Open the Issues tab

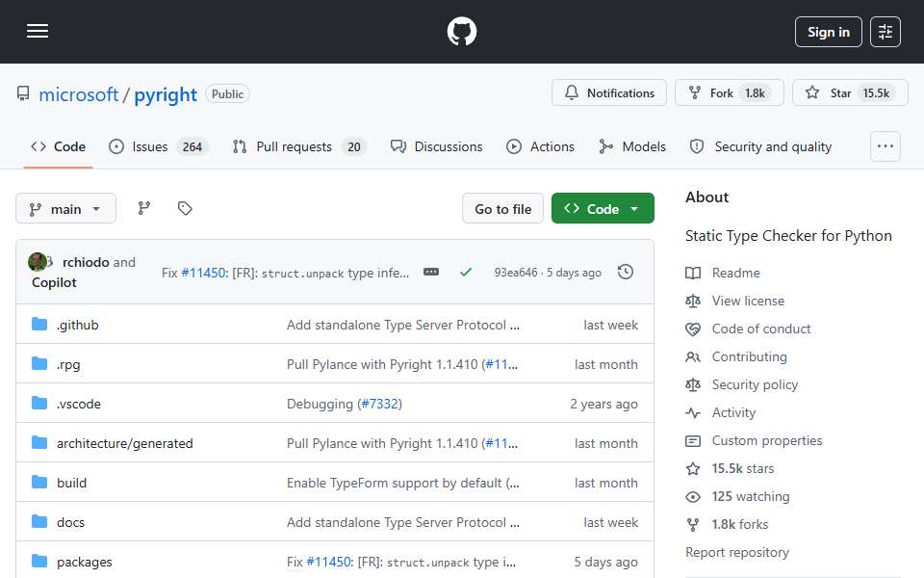158,146
